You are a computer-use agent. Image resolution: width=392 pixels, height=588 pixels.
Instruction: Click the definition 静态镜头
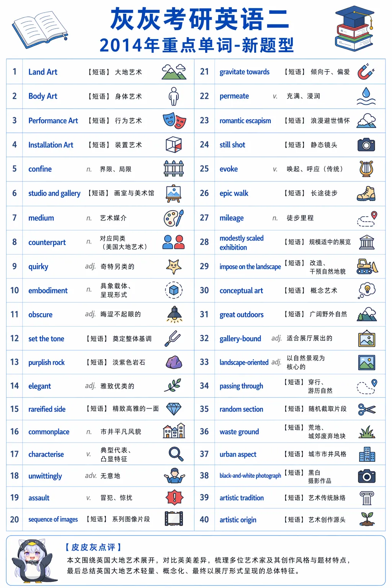tap(324, 145)
